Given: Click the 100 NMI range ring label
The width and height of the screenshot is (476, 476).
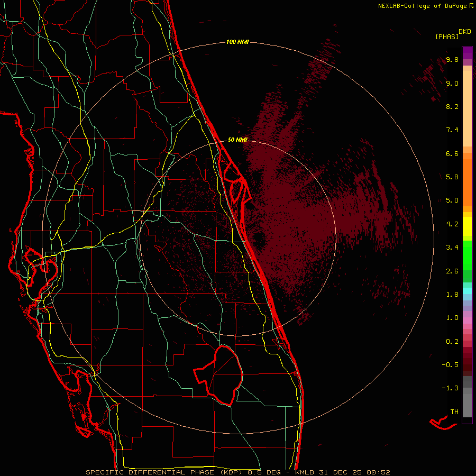Looking at the screenshot, I should (237, 42).
